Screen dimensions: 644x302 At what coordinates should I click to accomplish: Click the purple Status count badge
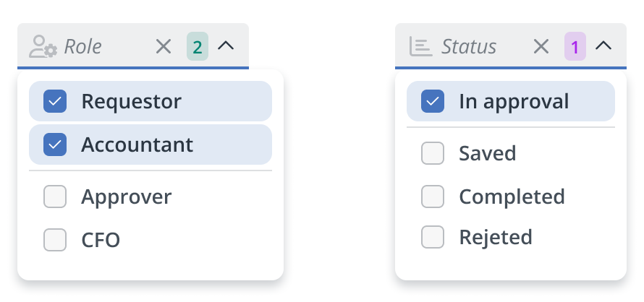pos(575,47)
